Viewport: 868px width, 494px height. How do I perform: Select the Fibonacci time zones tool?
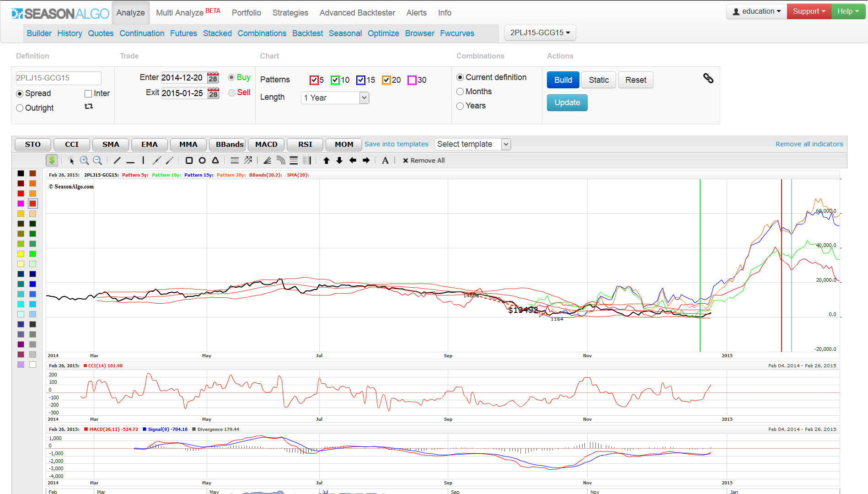307,161
